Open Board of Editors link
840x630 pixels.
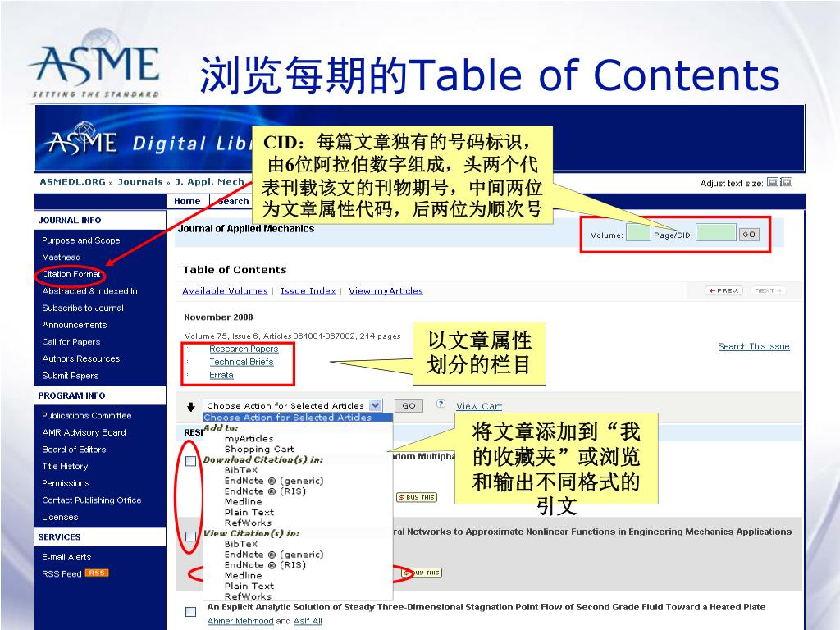[x=74, y=450]
